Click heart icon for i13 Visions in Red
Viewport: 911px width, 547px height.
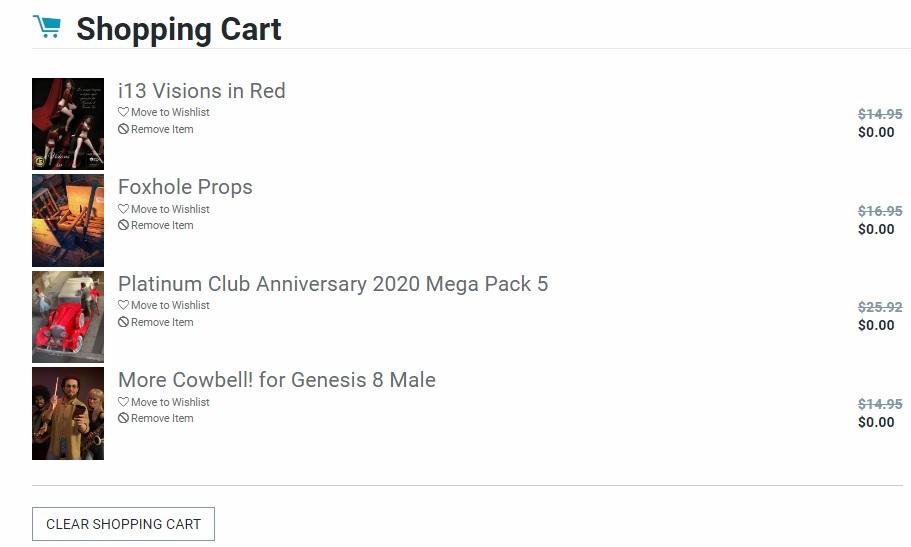pos(123,113)
